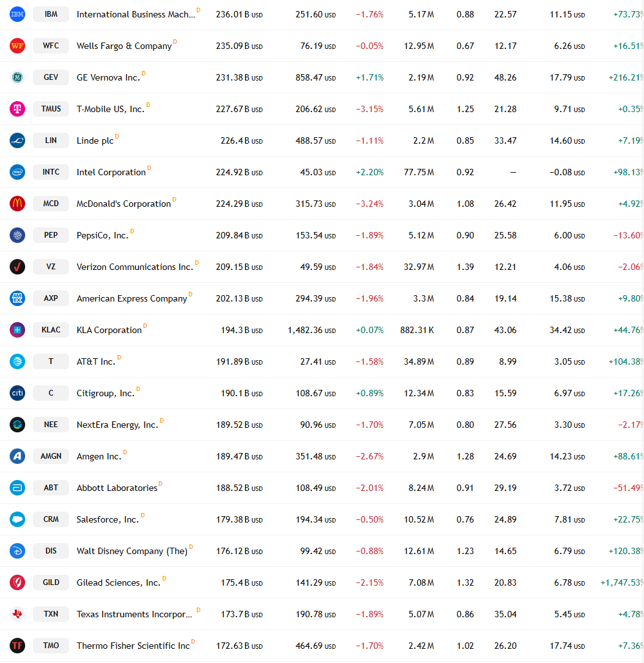
Task: Click the AT&T globe logo icon
Action: [17, 361]
